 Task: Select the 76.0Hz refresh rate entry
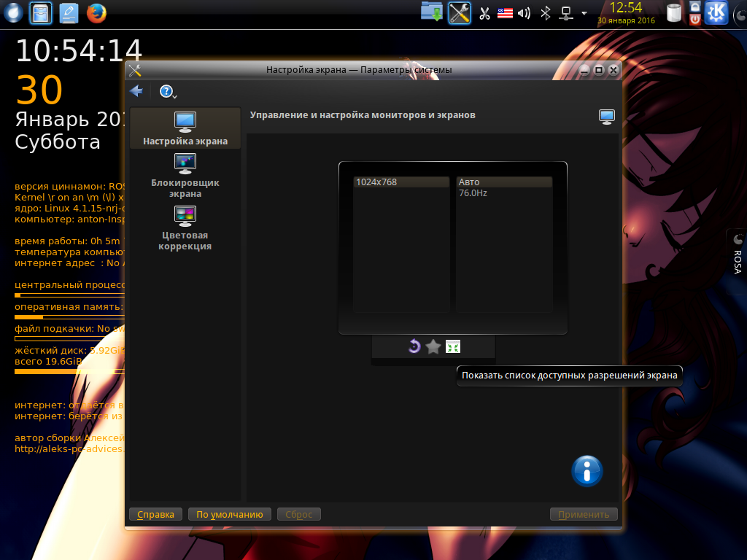click(x=504, y=192)
